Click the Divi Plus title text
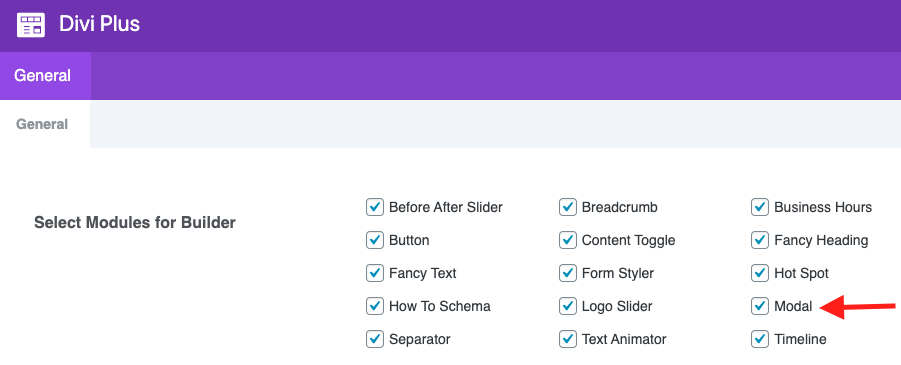 pos(99,25)
